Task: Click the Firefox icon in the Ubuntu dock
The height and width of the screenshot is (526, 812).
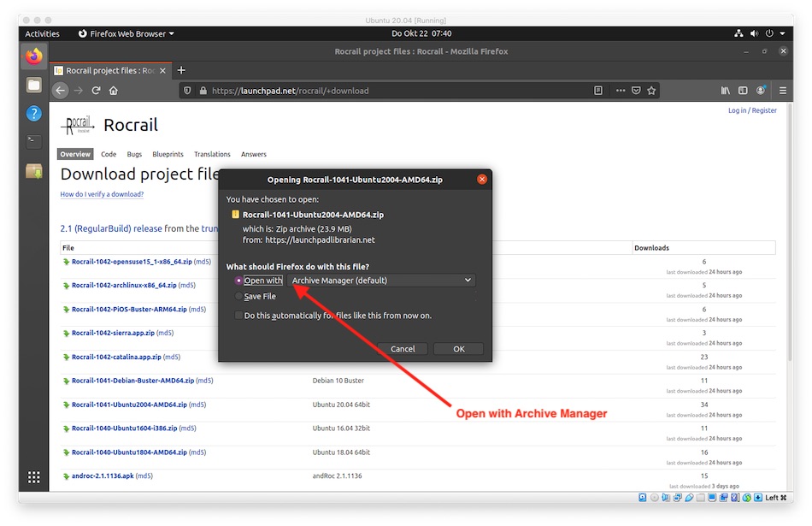Action: pyautogui.click(x=33, y=56)
